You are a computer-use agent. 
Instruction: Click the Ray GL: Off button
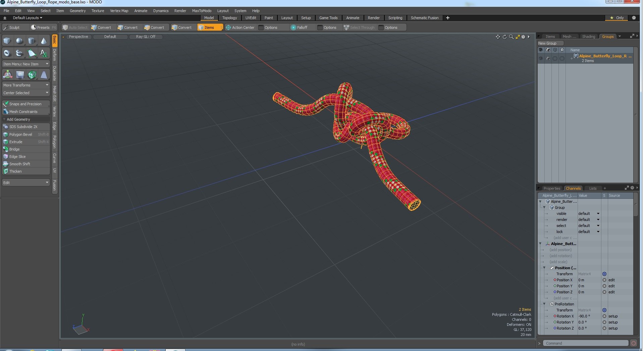pyautogui.click(x=146, y=37)
